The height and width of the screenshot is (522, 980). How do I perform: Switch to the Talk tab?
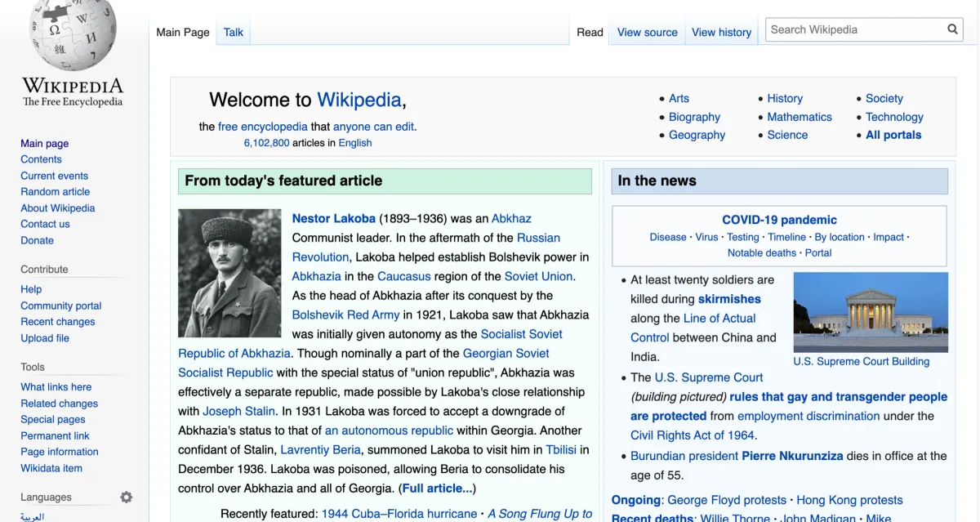[x=234, y=32]
